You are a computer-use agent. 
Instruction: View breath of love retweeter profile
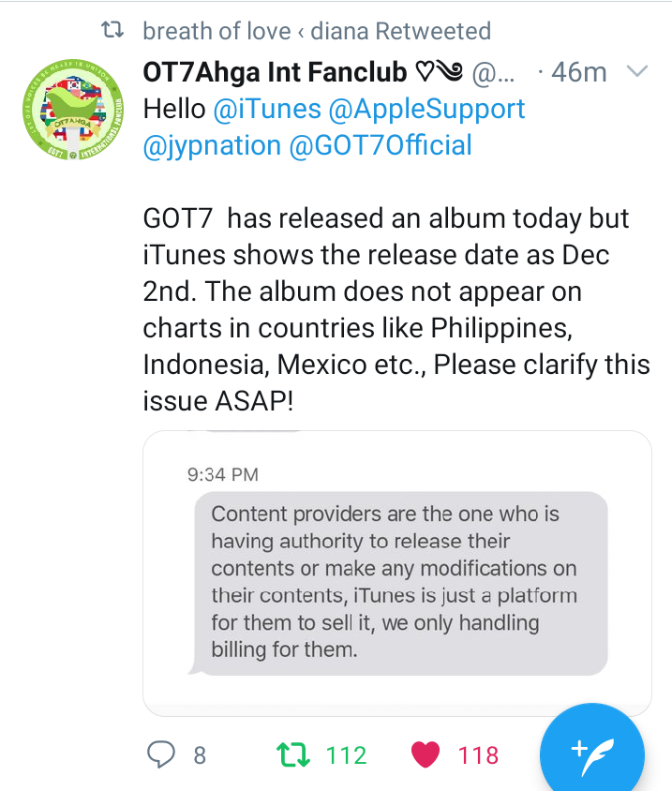[x=317, y=31]
